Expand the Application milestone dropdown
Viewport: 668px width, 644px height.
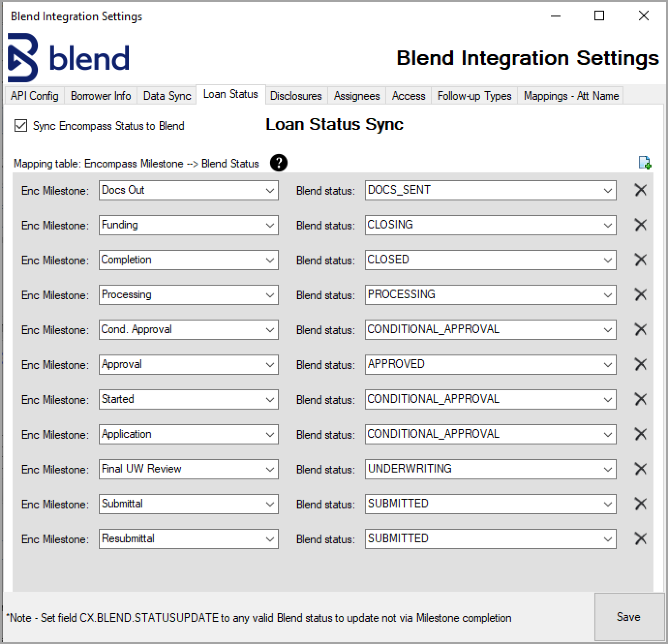pyautogui.click(x=189, y=434)
